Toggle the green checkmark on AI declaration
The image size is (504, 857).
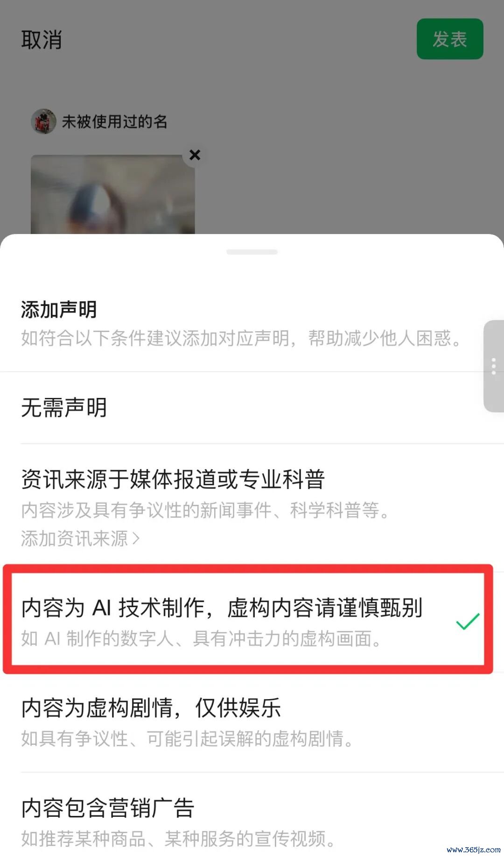[x=468, y=622]
